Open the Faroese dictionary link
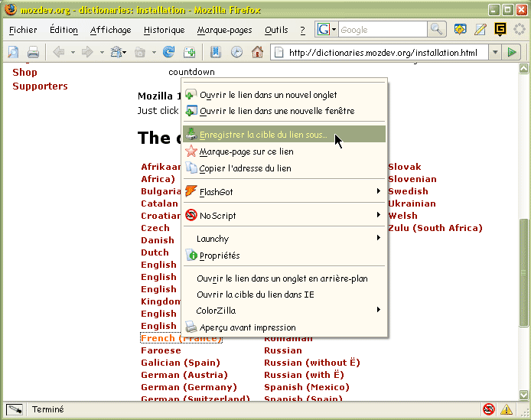This screenshot has height=420, width=531. point(161,350)
